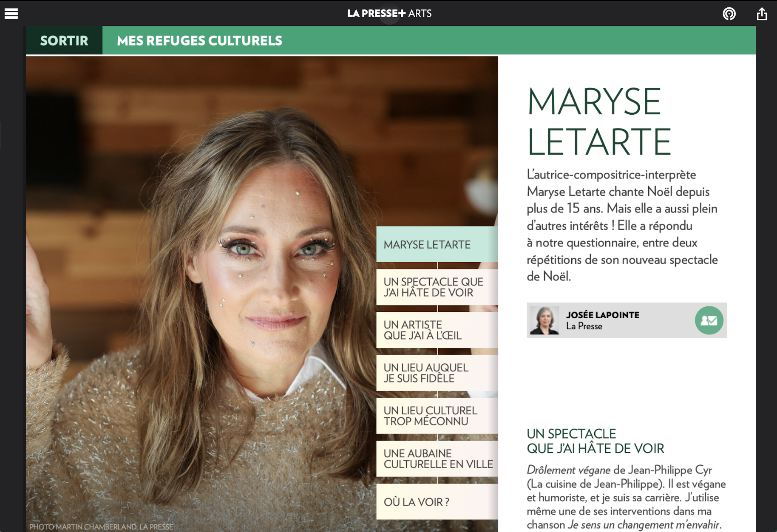777x532 pixels.
Task: Click the Josée Lapointe author name
Action: (x=602, y=315)
